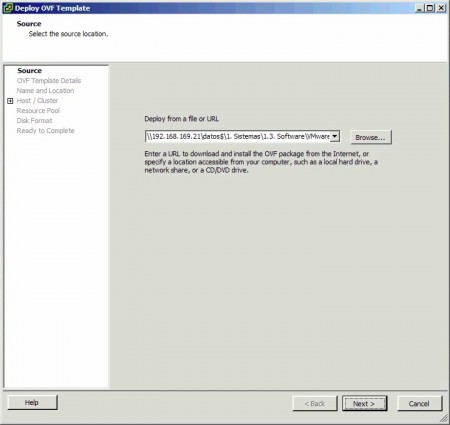Select Ready to Complete step
450x425 pixels.
[x=46, y=131]
